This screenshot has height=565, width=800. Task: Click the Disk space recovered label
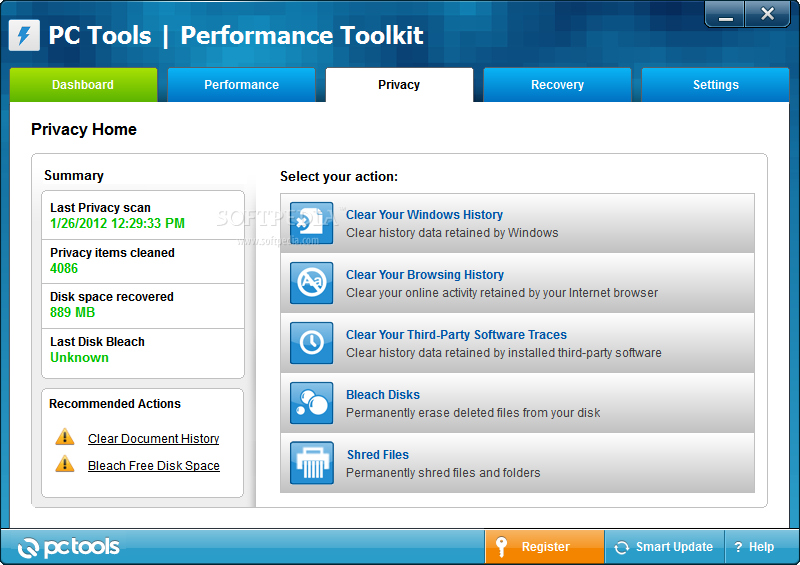(112, 297)
